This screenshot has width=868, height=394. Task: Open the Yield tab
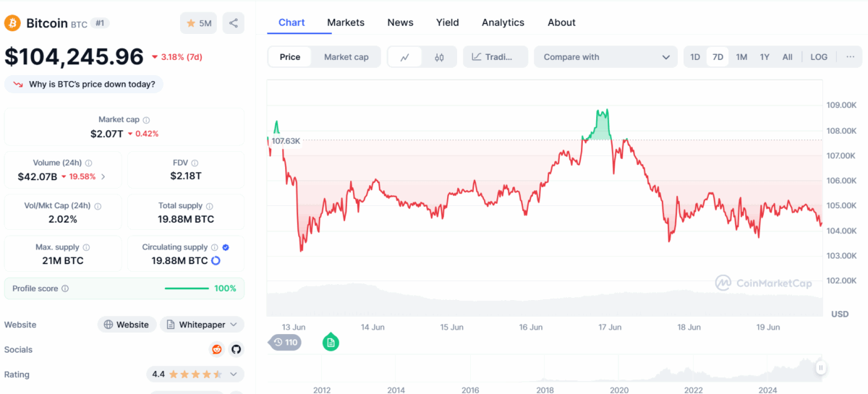(x=448, y=22)
